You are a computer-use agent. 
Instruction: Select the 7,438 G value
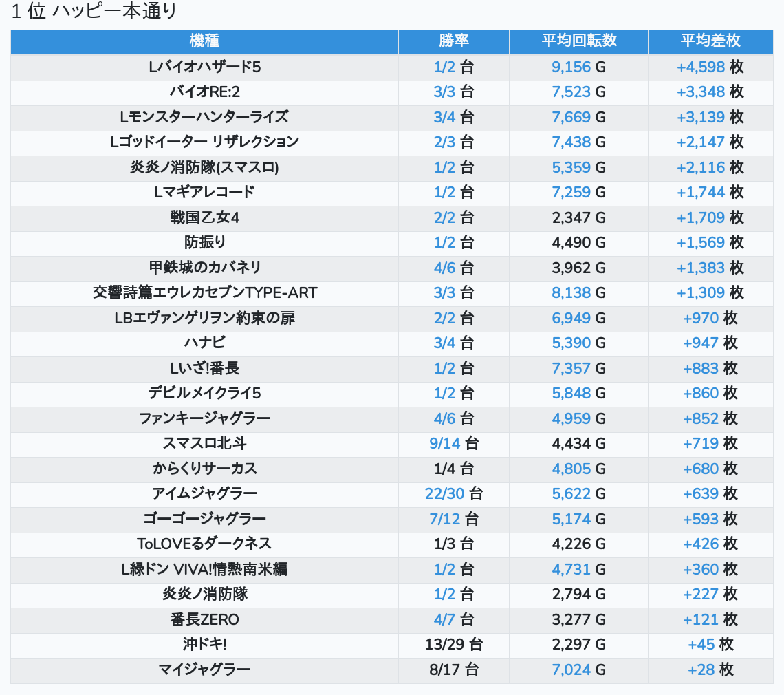(x=578, y=142)
